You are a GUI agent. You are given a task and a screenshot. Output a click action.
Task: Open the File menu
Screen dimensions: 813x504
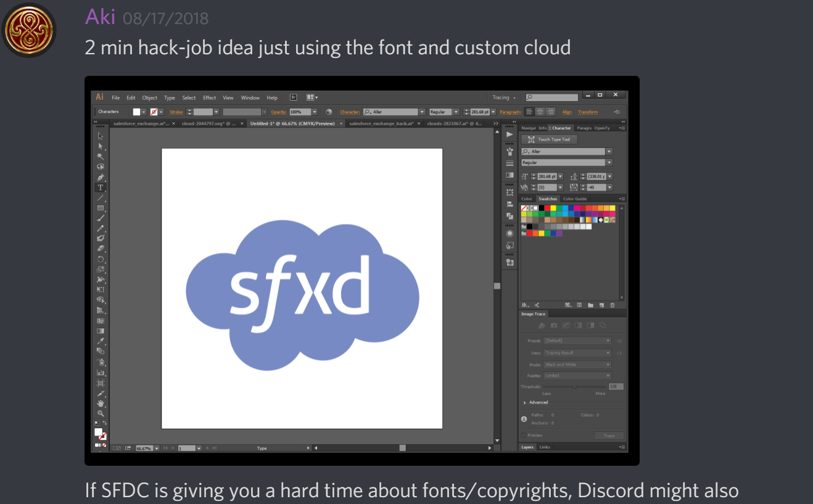116,97
